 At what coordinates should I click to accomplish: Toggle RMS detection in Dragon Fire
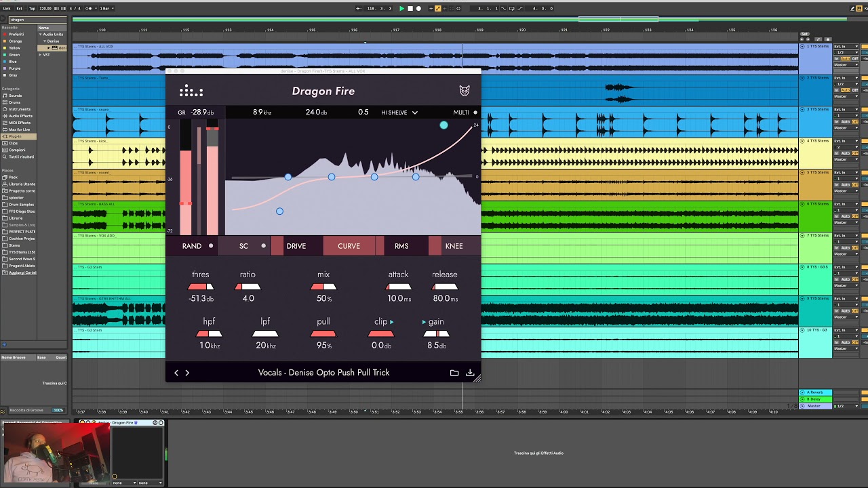click(x=401, y=246)
